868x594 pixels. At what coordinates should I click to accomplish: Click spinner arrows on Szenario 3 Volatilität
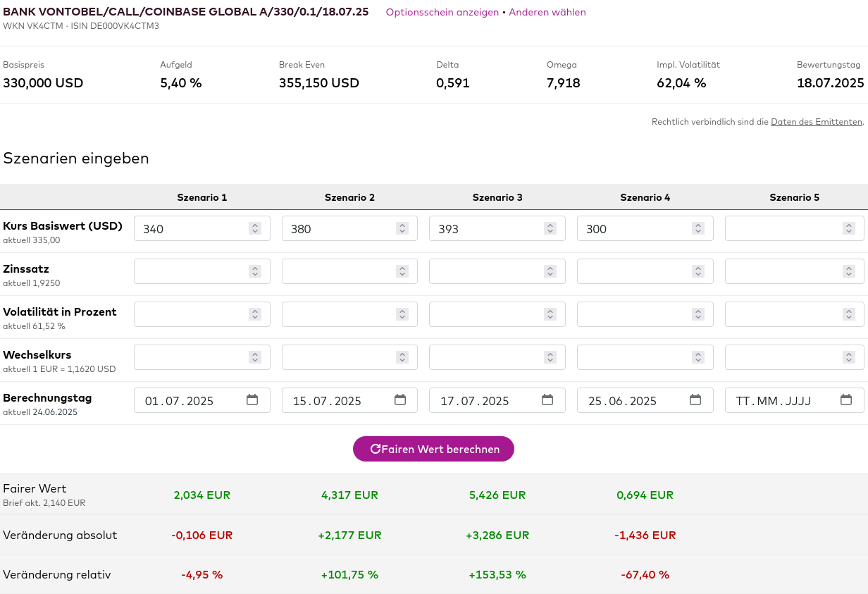550,314
